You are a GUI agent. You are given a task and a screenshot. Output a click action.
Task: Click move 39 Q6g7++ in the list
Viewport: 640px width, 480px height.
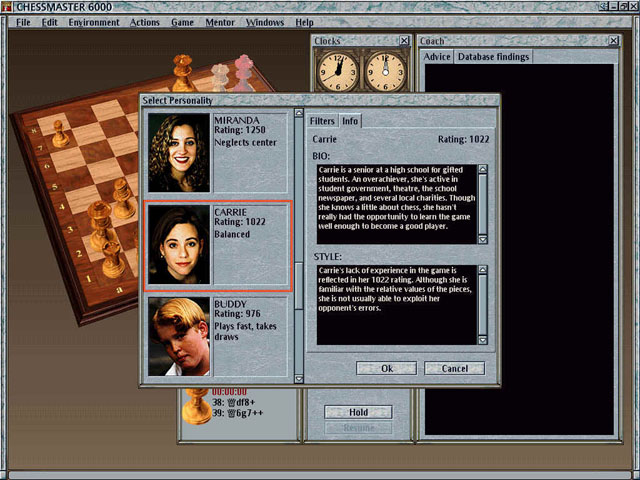pos(238,413)
